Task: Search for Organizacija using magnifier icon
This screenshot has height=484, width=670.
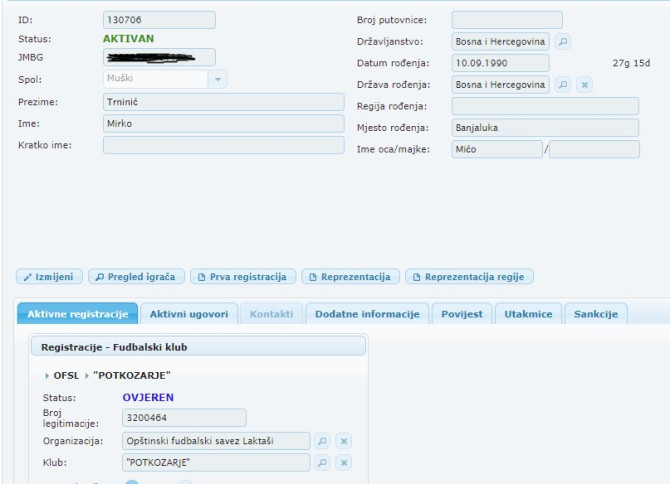Action: coord(322,440)
